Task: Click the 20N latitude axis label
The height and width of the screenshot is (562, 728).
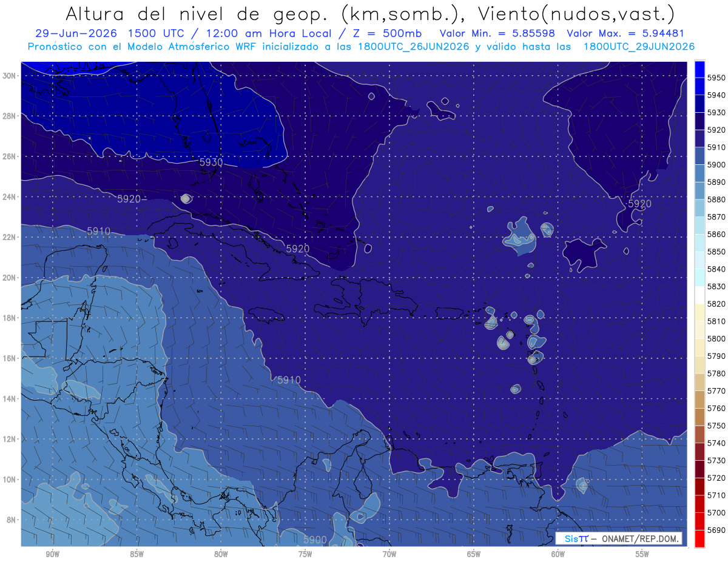Action: 9,278
